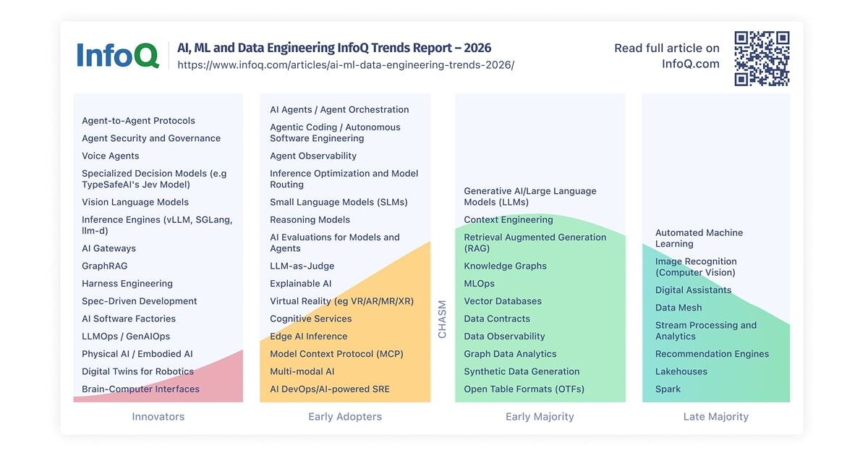868x456 pixels.
Task: Select 'Digital Twins for Robotics' item
Action: (137, 371)
